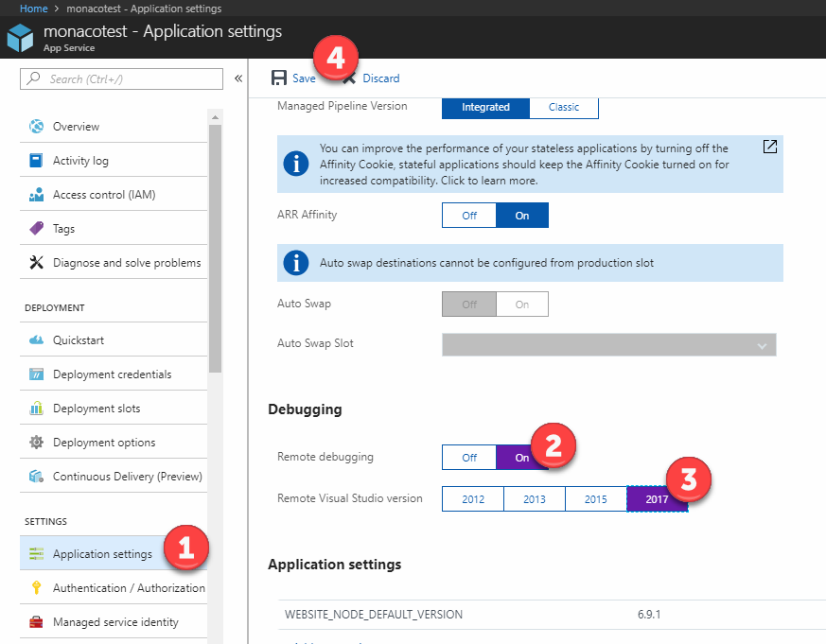Image resolution: width=826 pixels, height=644 pixels.
Task: Click the Save disk icon
Action: (279, 78)
